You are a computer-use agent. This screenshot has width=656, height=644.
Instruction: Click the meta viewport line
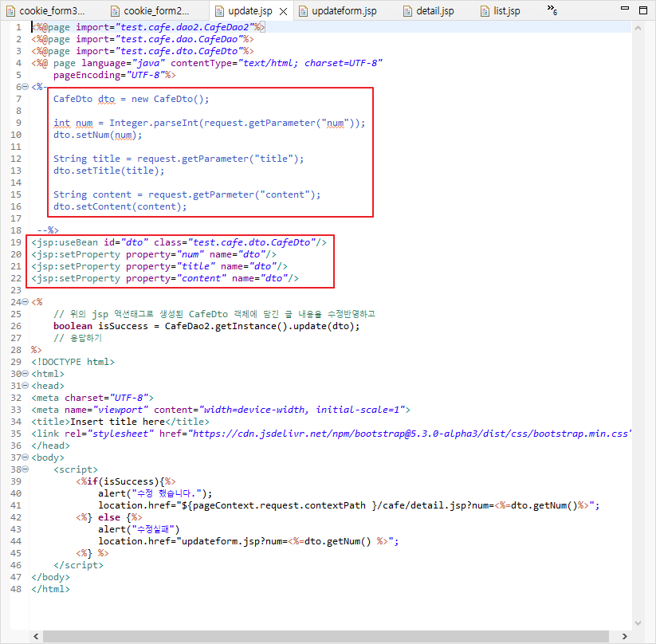[x=221, y=410]
